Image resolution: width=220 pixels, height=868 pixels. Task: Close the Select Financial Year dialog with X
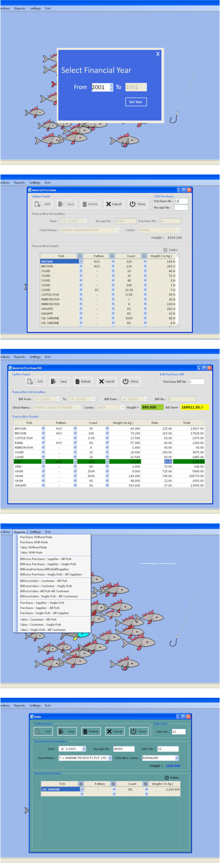point(158,54)
